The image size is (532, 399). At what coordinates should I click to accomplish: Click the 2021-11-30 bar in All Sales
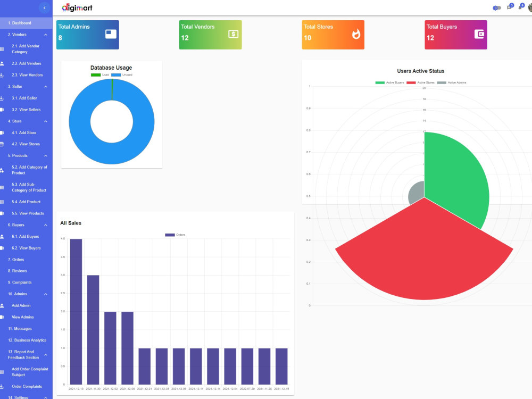tap(93, 330)
